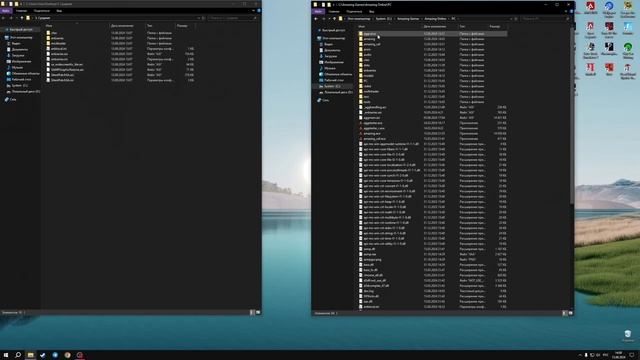The width and height of the screenshot is (640, 360).
Task: Open the Recycle Bin on the desktop
Action: [x=628, y=336]
